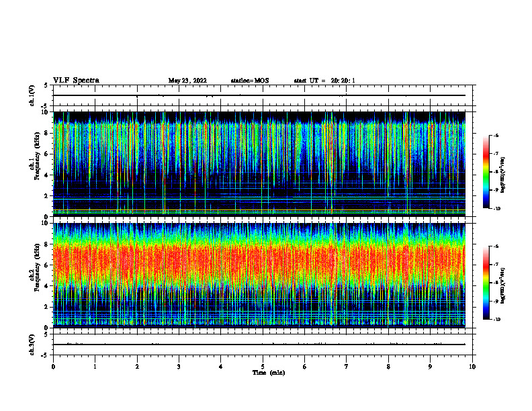This screenshot has height=411, width=532.
Task: Click the "ch.3(V)" waveform axis label
Action: tap(32, 345)
